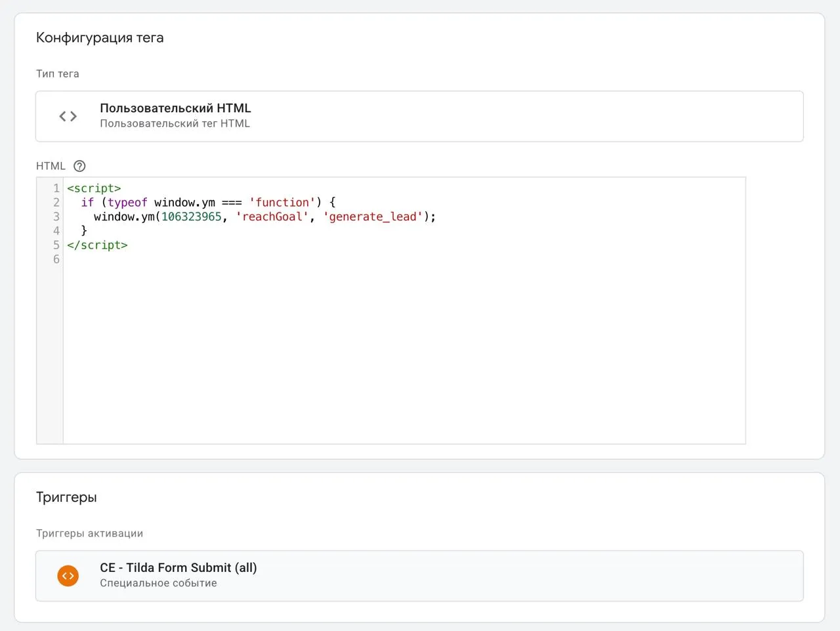Click the Конфигурация тега heading
Screen dimensions: 840x631
point(100,38)
